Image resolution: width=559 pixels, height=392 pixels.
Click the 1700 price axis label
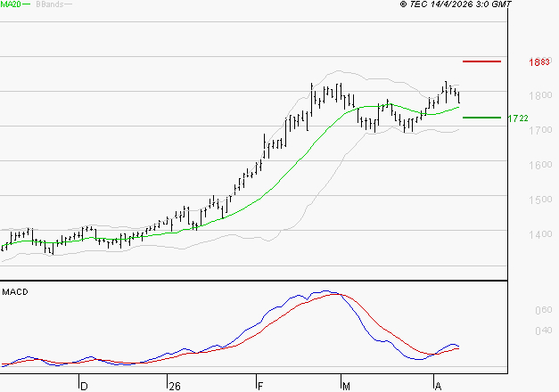540,130
